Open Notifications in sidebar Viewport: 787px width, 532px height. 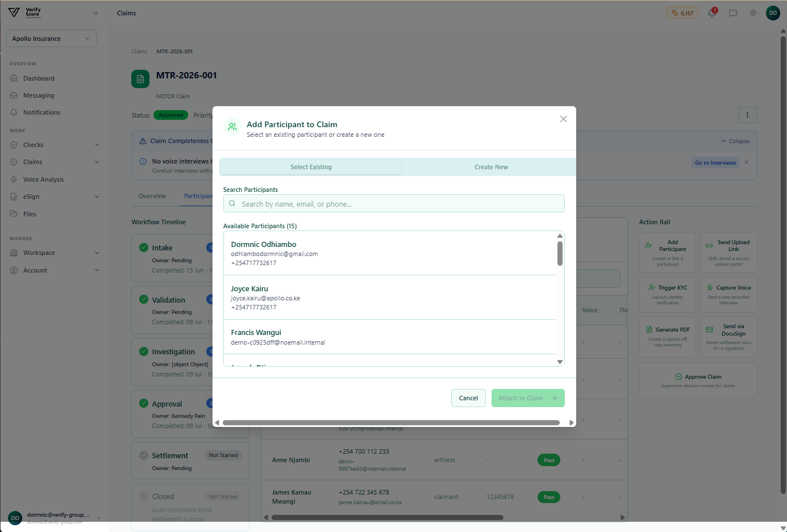(41, 112)
